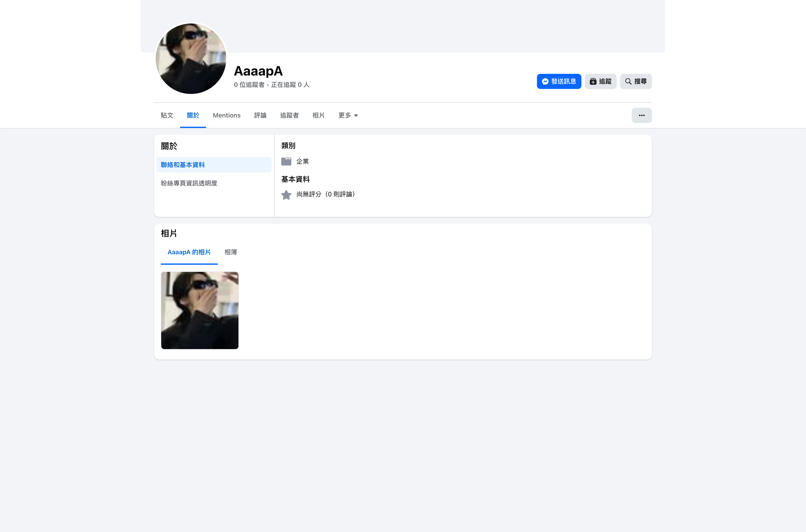Click the Messenger icon in 發送訊息 button

545,81
